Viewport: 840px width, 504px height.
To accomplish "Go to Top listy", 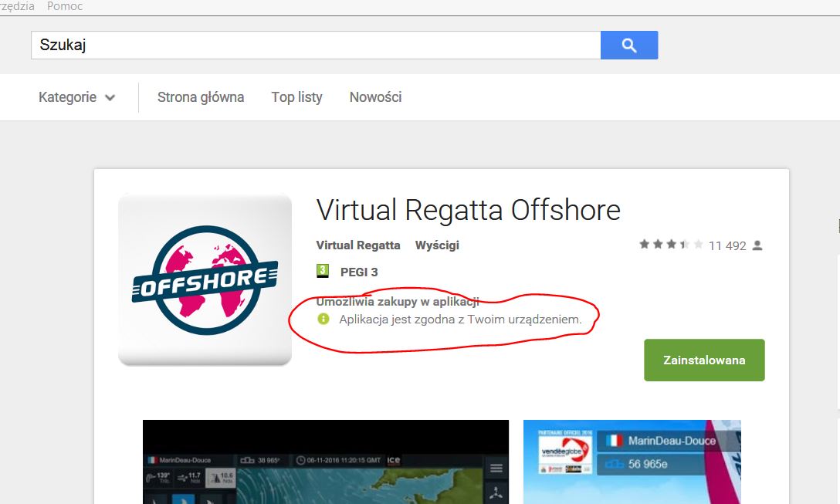I will pyautogui.click(x=296, y=97).
